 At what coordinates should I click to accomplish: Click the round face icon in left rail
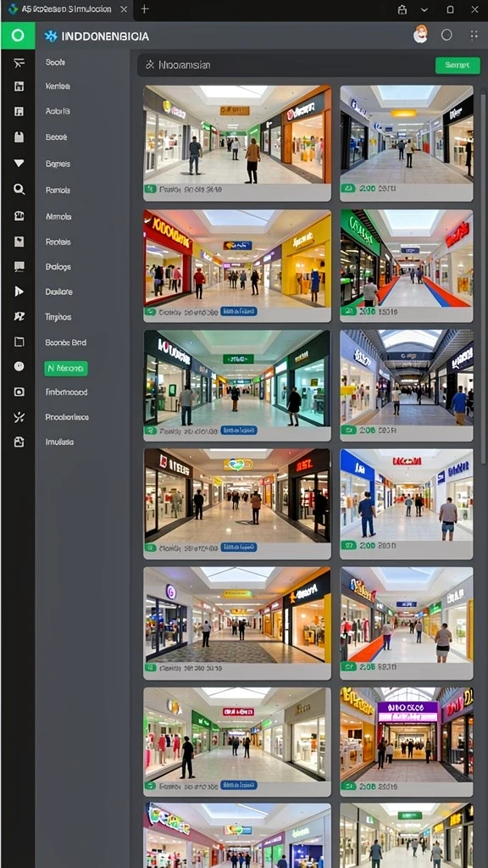pos(19,366)
